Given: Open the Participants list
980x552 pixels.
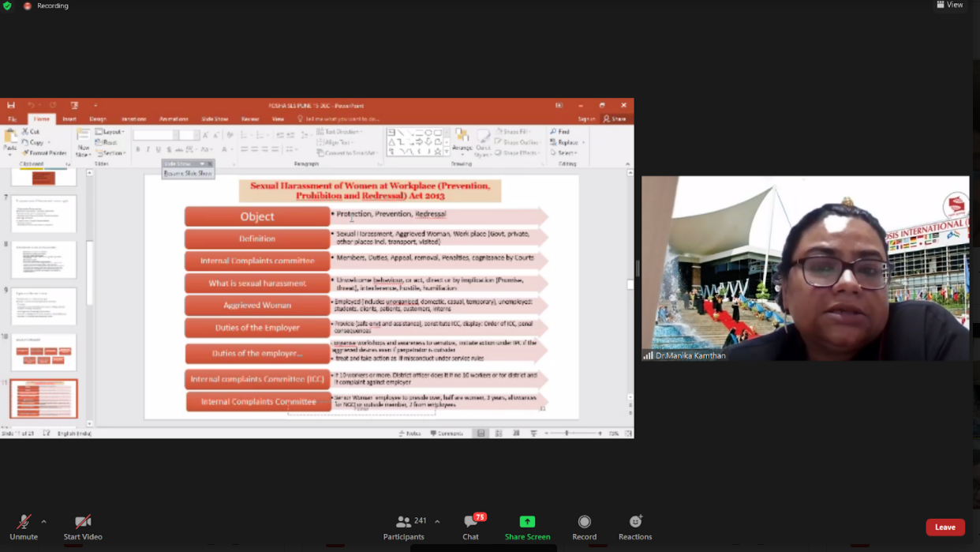Looking at the screenshot, I should (404, 527).
